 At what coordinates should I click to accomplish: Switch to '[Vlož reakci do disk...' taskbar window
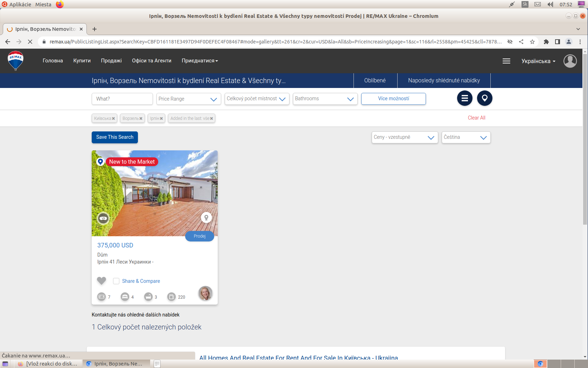click(48, 364)
